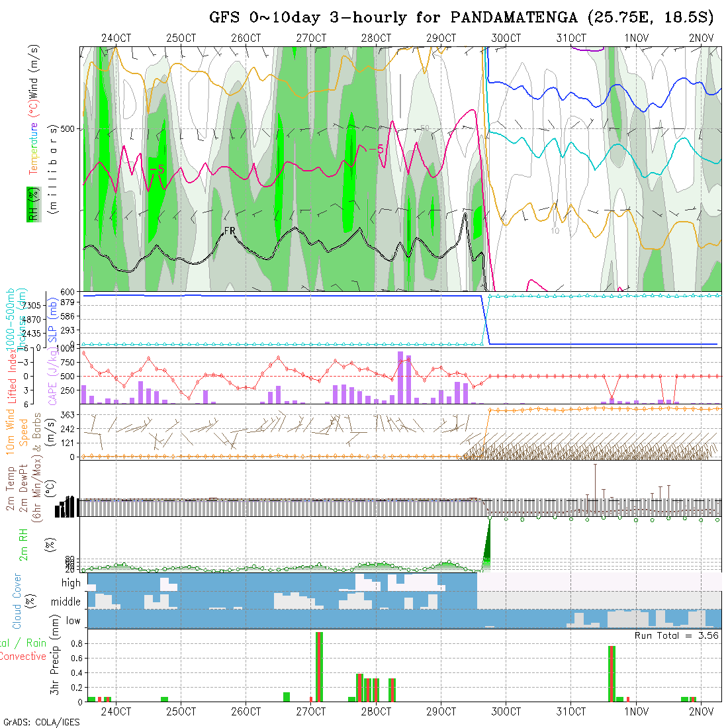Open the GrADS: COLA/IGES credit text
The height and width of the screenshot is (728, 728).
(x=41, y=722)
